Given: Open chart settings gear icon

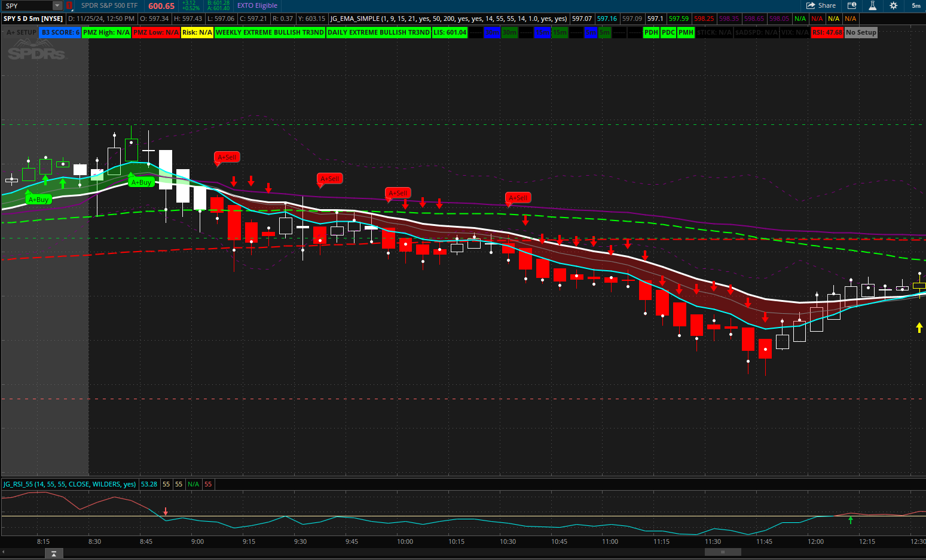Looking at the screenshot, I should click(x=893, y=6).
